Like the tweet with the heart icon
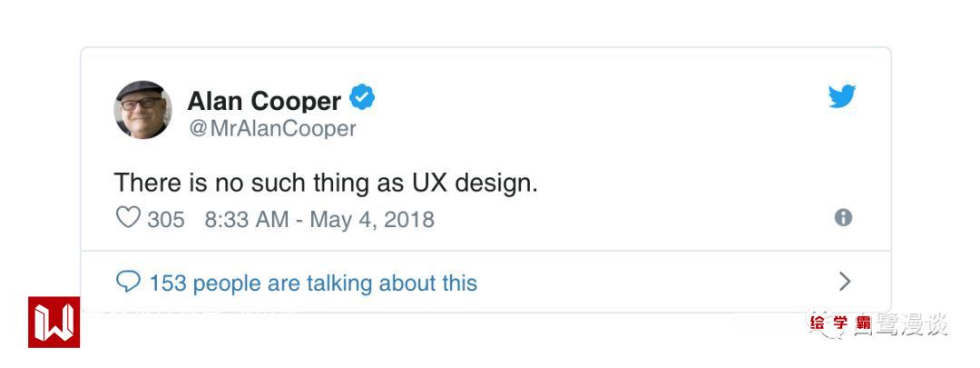 pos(128,218)
